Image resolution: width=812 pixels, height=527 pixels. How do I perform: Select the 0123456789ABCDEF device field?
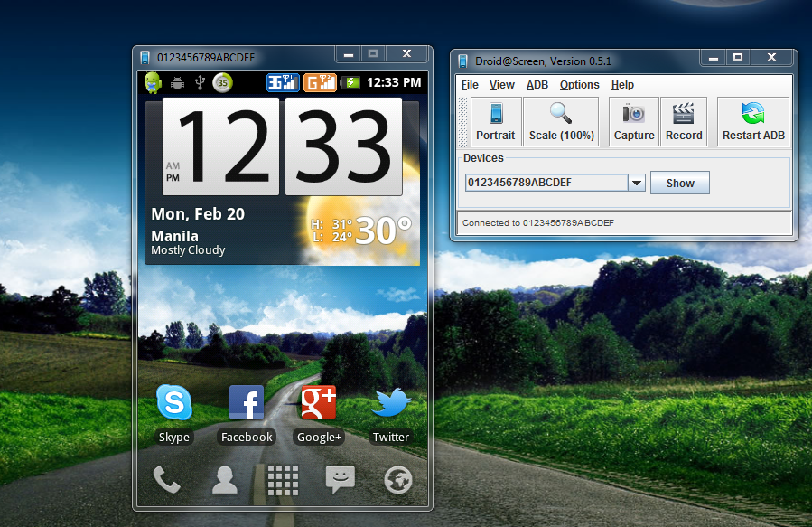pos(546,183)
